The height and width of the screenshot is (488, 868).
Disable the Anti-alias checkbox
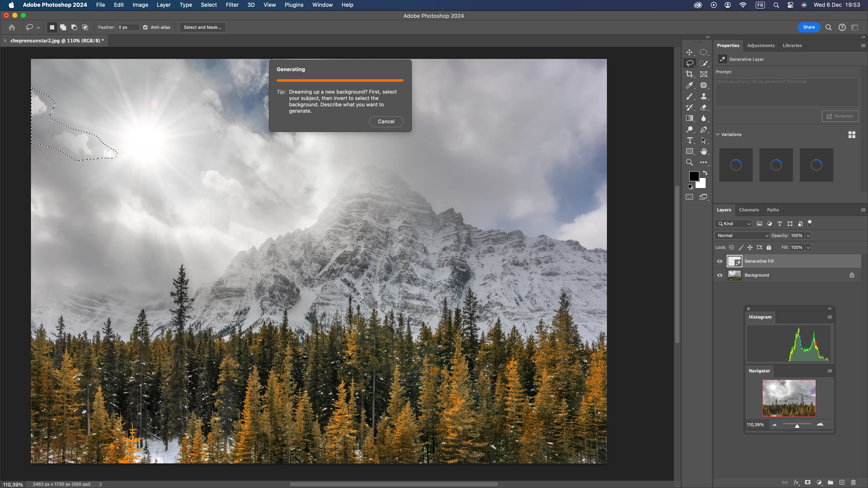(145, 27)
